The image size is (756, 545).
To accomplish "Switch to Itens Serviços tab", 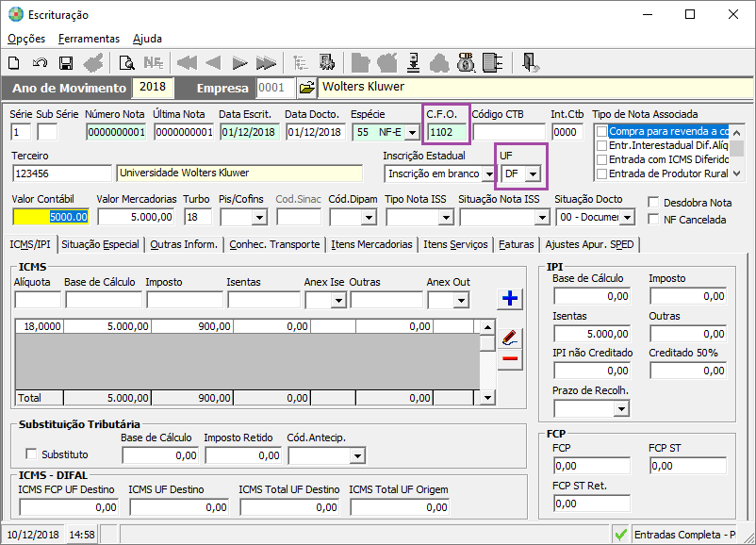I will point(455,244).
